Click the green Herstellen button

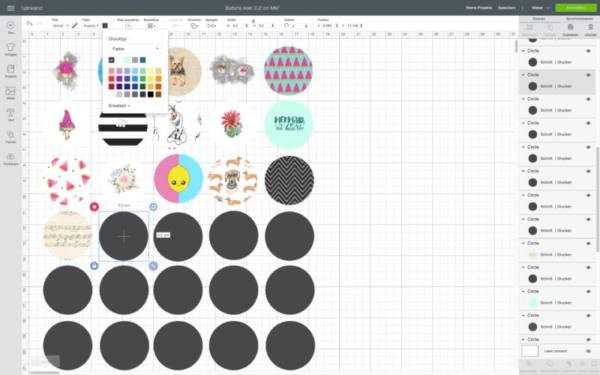[x=576, y=8]
